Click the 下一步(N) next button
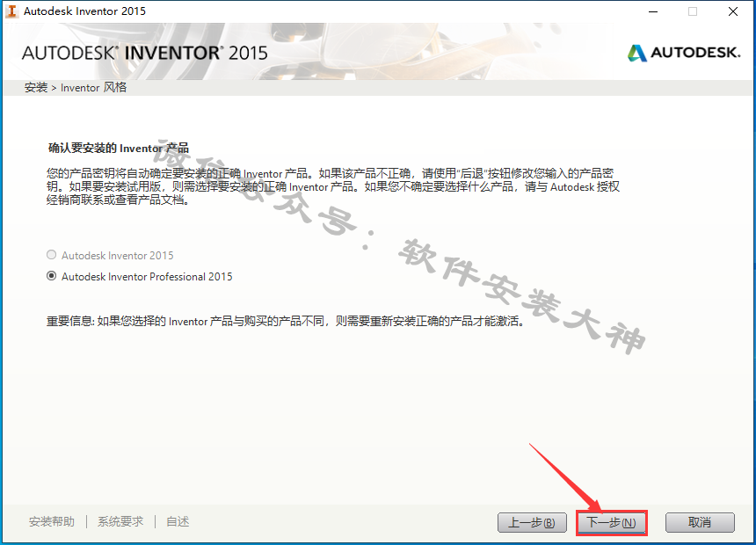756x545 pixels. point(611,522)
